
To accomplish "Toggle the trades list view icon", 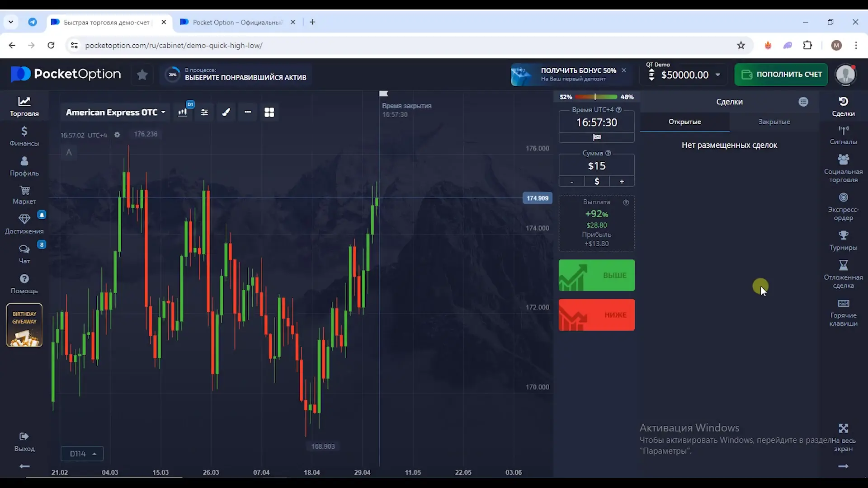I will click(803, 102).
